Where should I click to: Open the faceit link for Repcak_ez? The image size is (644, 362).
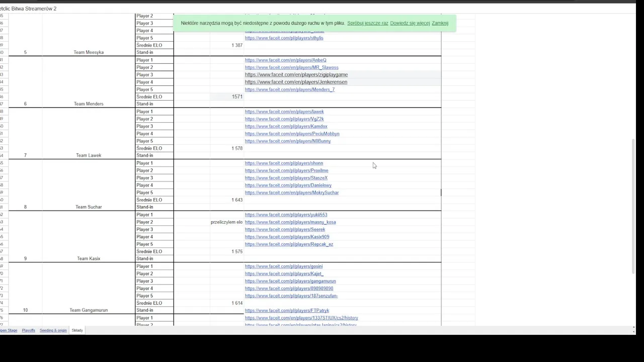[289, 244]
